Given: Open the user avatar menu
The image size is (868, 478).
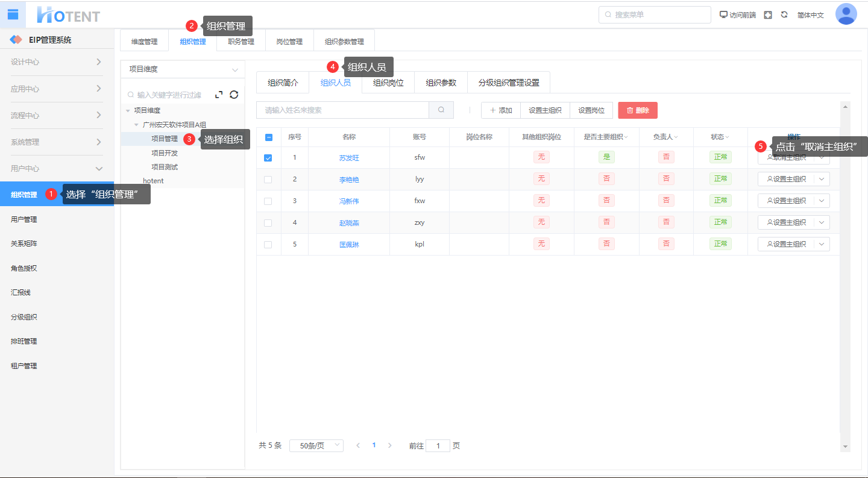Looking at the screenshot, I should coord(846,14).
